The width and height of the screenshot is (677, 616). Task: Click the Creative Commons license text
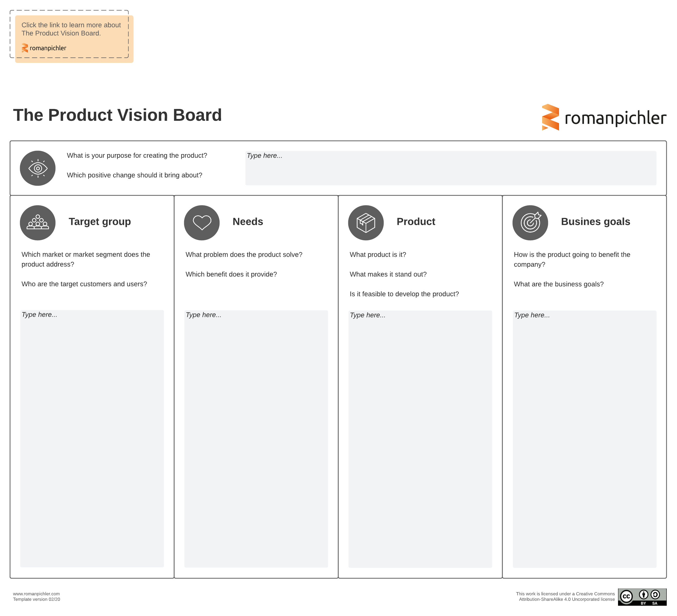pyautogui.click(x=565, y=596)
